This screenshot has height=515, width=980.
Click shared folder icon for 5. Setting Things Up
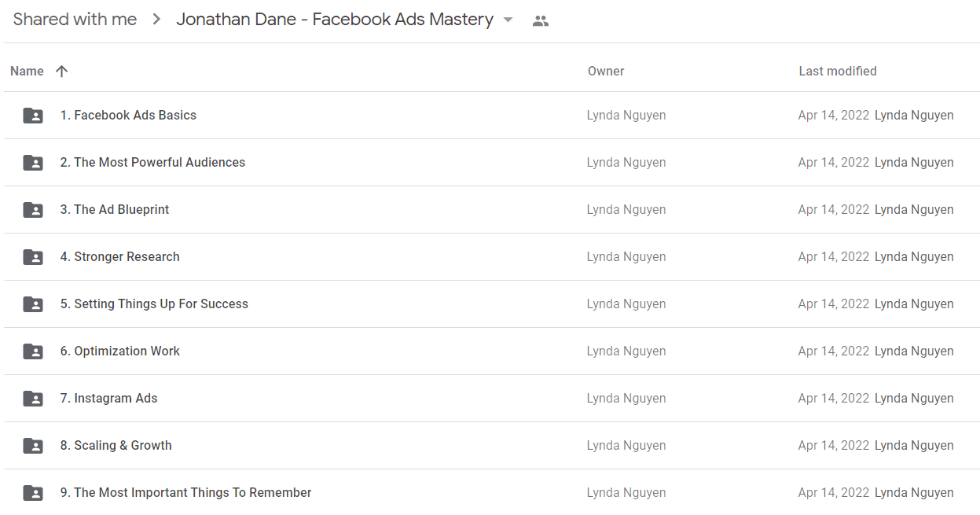pyautogui.click(x=33, y=304)
